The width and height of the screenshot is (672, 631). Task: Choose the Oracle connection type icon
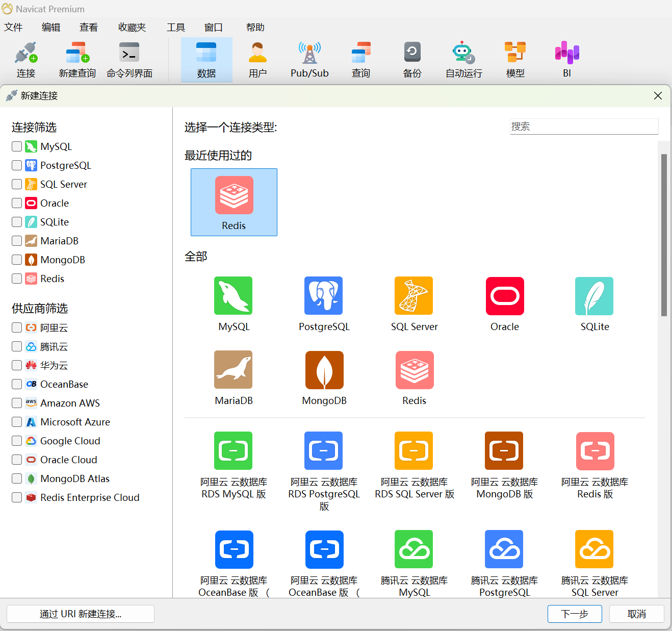tap(505, 296)
